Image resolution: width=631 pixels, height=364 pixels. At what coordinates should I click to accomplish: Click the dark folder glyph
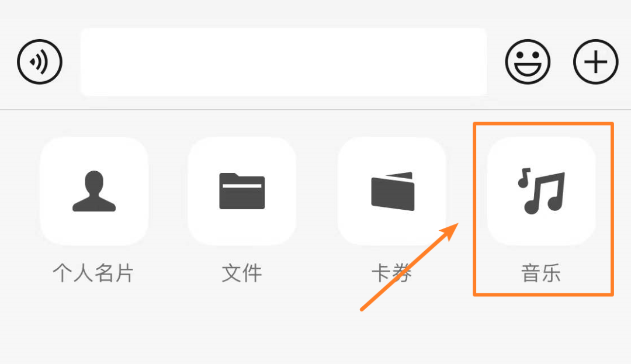pyautogui.click(x=242, y=191)
